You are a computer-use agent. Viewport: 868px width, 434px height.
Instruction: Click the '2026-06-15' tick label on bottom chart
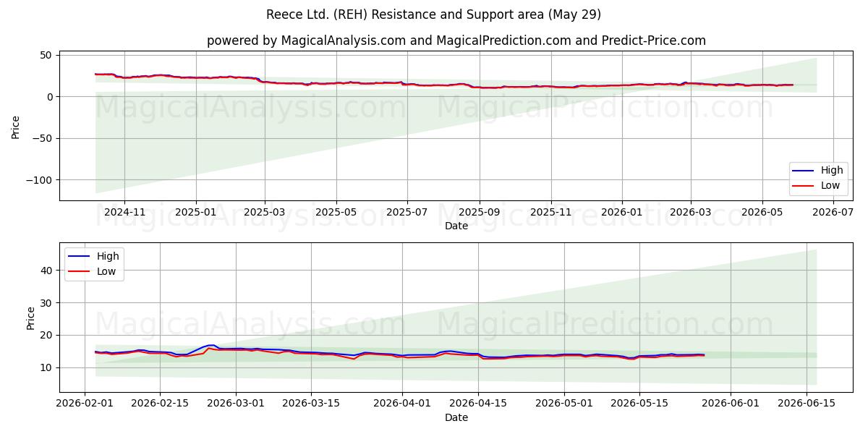click(807, 404)
